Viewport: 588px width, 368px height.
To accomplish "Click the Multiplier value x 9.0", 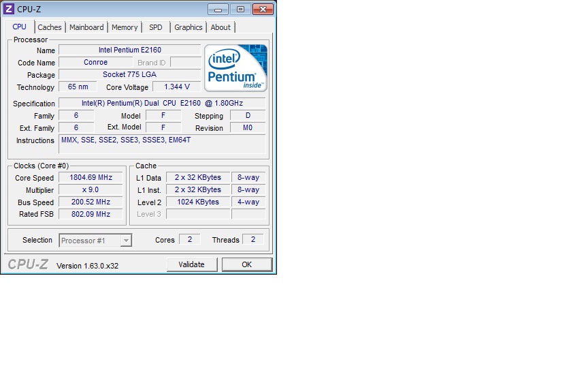I will pos(91,189).
